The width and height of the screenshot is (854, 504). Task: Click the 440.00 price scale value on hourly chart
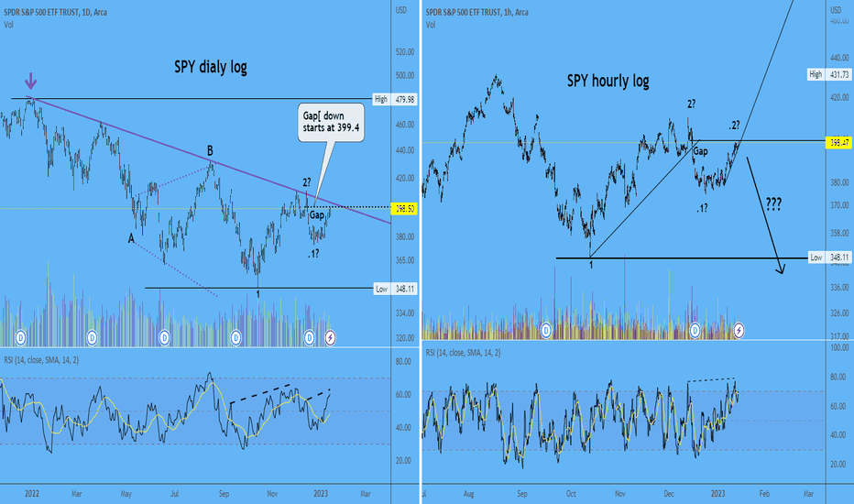(x=839, y=57)
